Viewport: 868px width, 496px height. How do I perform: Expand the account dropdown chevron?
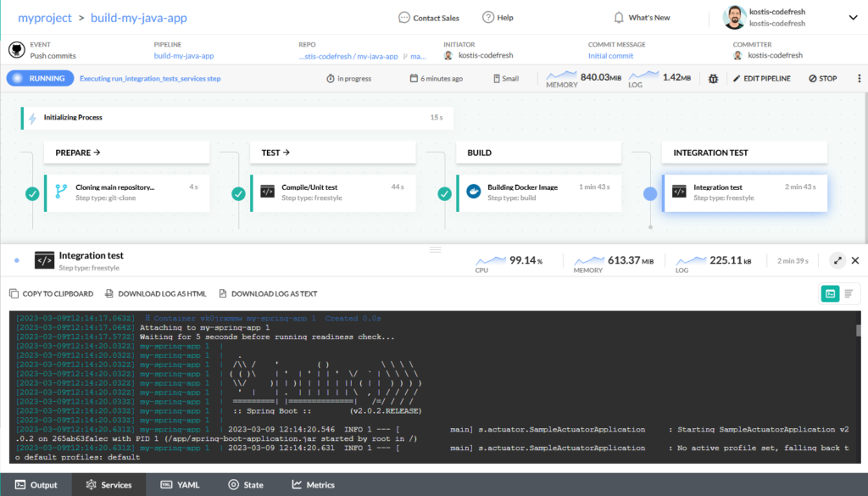[853, 18]
